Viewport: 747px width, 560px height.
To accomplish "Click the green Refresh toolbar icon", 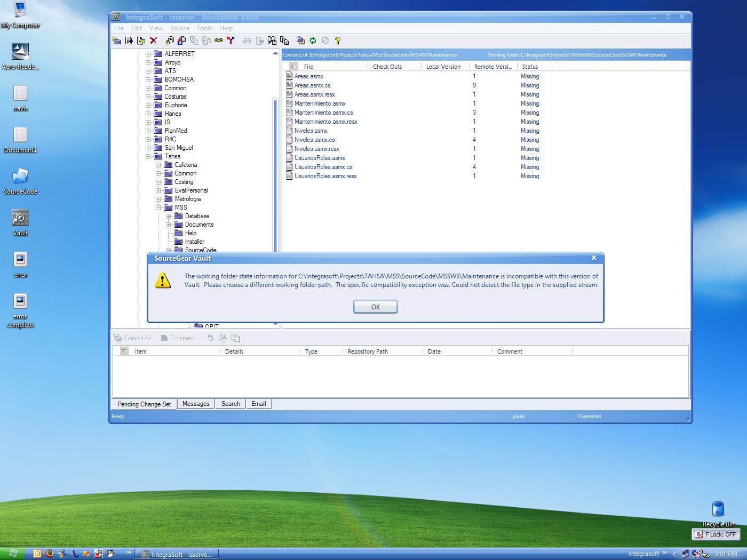I will click(313, 41).
